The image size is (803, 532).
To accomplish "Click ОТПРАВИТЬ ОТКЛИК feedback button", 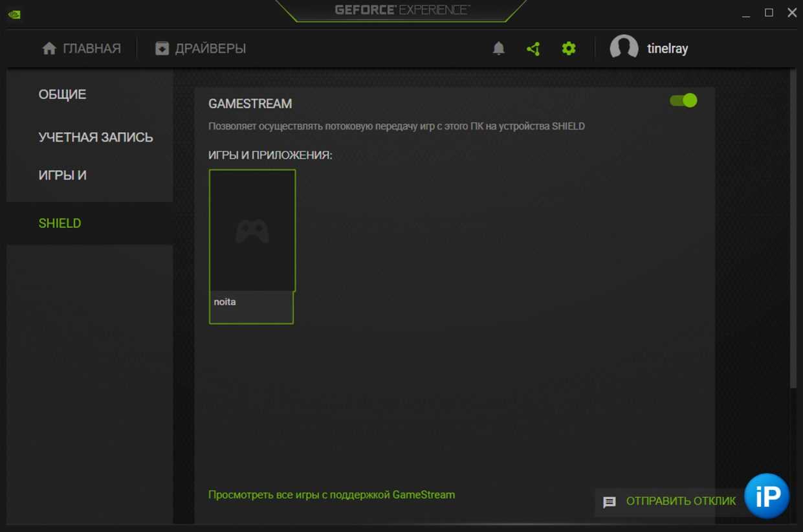I will coord(681,502).
